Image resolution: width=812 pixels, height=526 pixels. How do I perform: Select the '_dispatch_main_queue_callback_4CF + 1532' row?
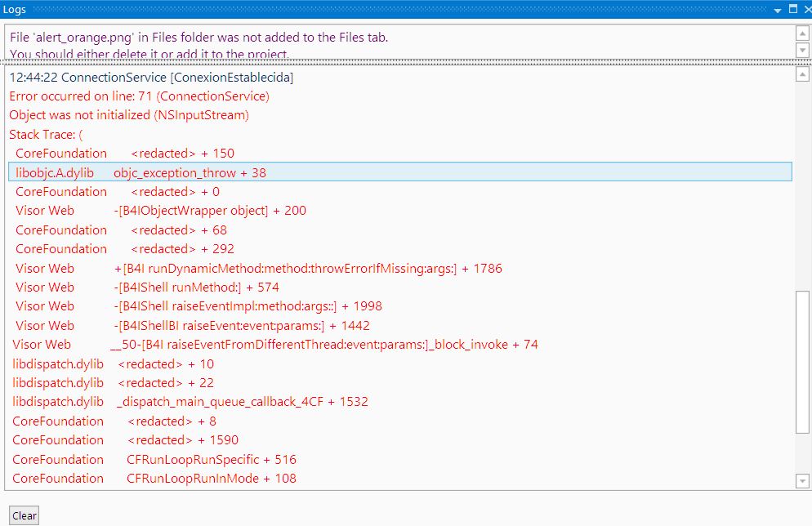click(x=400, y=402)
